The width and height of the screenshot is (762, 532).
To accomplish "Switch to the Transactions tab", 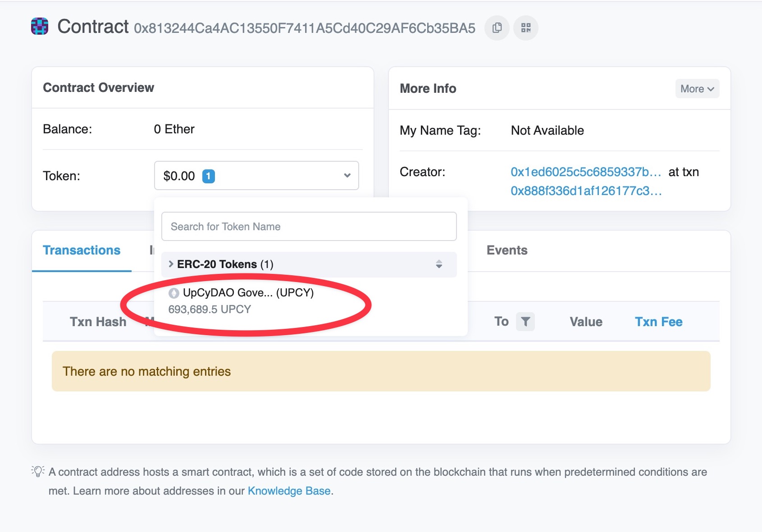I will (x=82, y=250).
